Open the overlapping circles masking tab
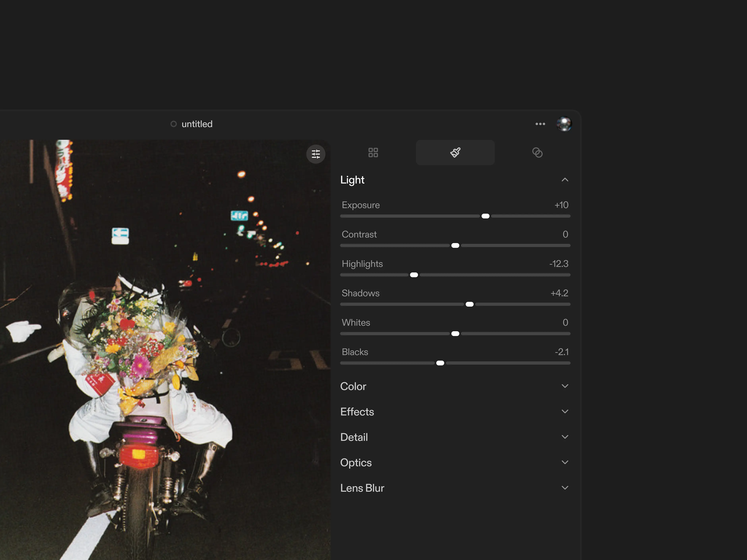Image resolution: width=747 pixels, height=560 pixels. tap(537, 153)
